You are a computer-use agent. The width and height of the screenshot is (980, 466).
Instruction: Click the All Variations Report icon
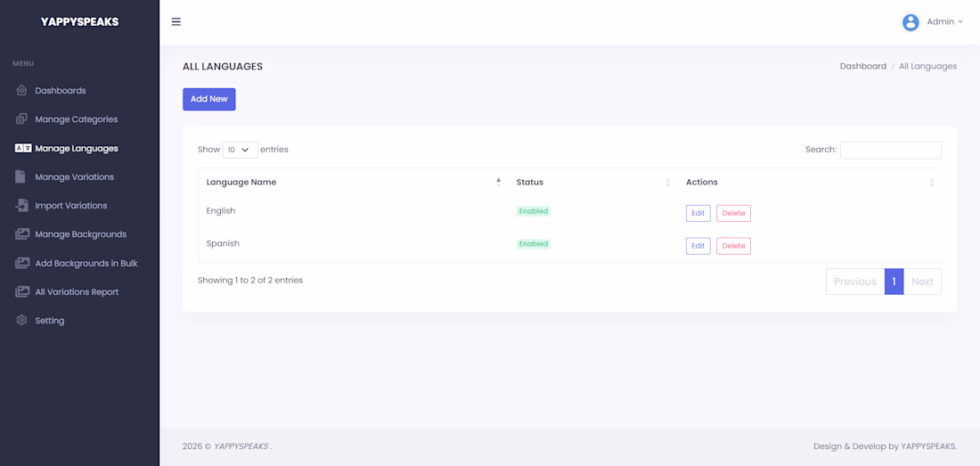tap(22, 291)
